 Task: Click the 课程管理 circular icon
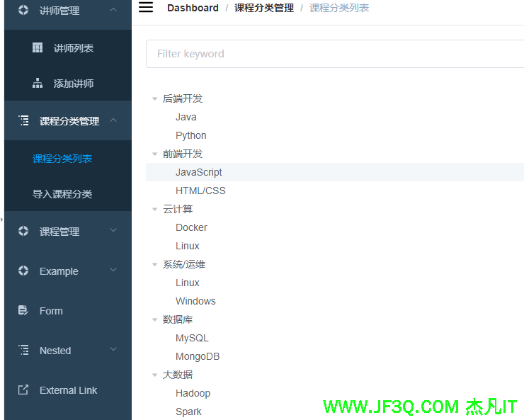[x=23, y=232]
